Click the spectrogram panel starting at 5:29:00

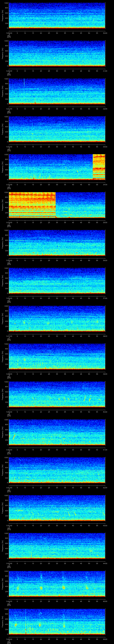coord(57,16)
